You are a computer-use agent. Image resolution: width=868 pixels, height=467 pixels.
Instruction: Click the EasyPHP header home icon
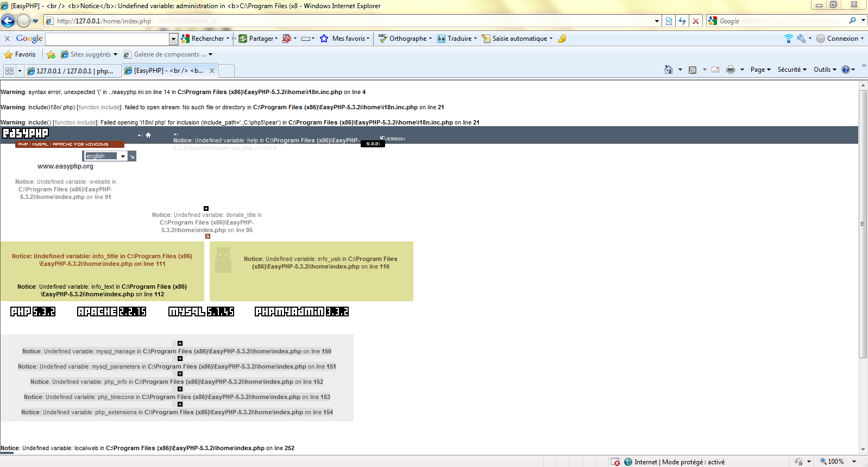point(148,135)
